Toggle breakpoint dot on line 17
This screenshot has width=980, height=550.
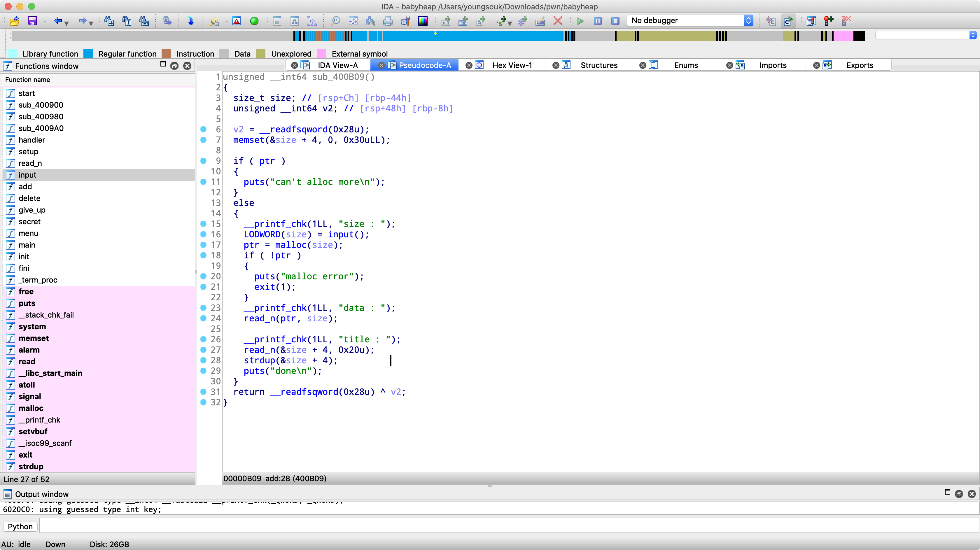(x=204, y=245)
